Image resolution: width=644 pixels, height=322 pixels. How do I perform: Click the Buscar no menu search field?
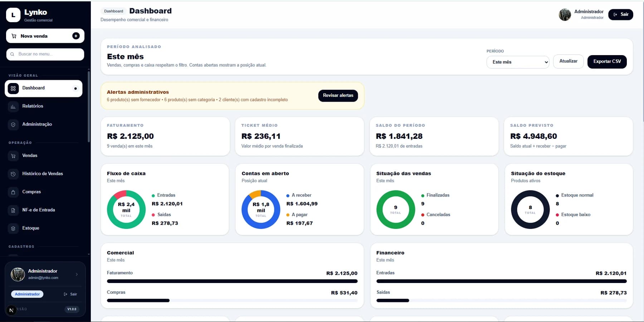tap(45, 54)
